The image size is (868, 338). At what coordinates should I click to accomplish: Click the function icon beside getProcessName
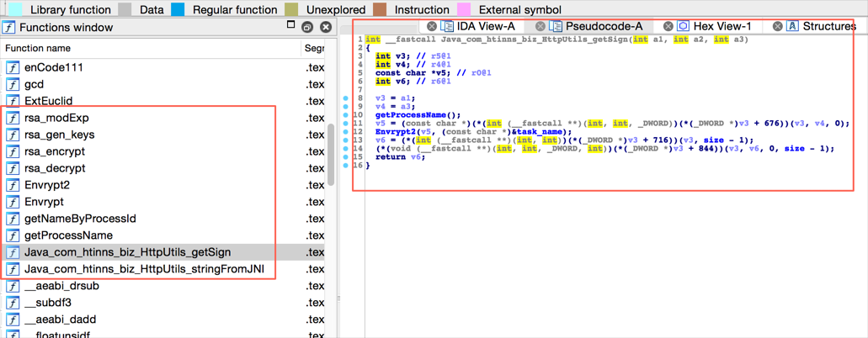(13, 235)
